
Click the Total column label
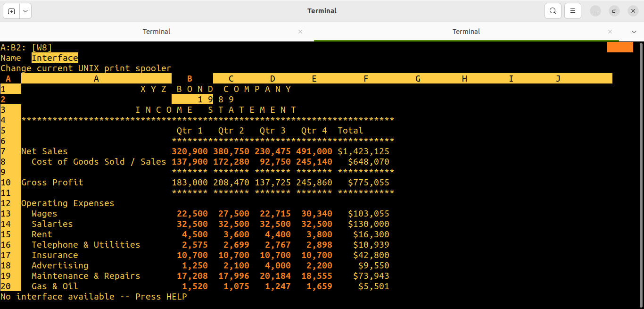[350, 131]
